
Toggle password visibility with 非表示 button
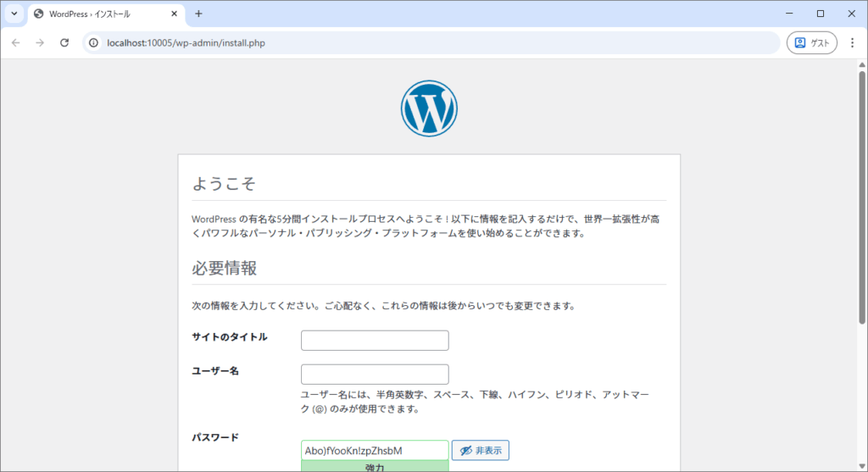point(481,451)
